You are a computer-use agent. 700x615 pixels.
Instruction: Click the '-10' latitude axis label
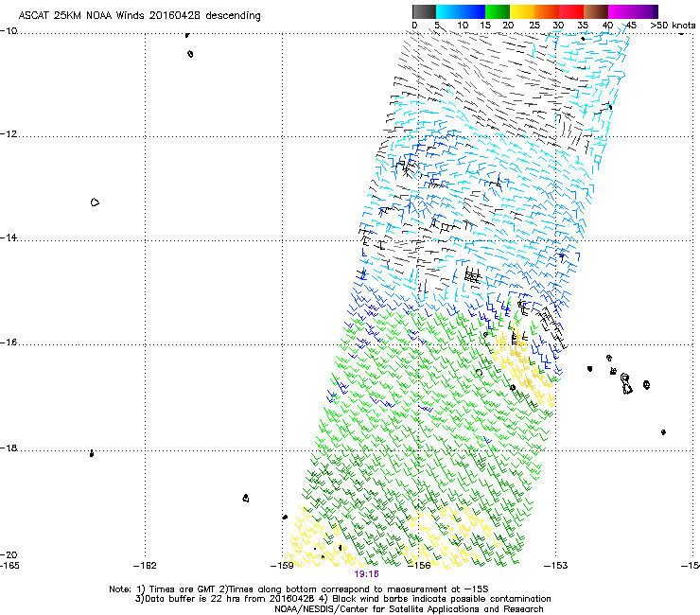pos(9,31)
